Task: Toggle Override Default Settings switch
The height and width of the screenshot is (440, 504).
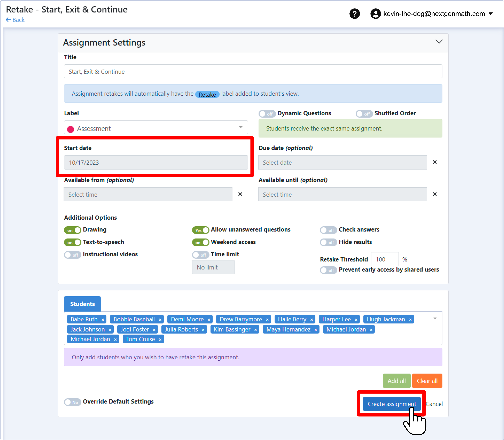Action: [x=72, y=402]
